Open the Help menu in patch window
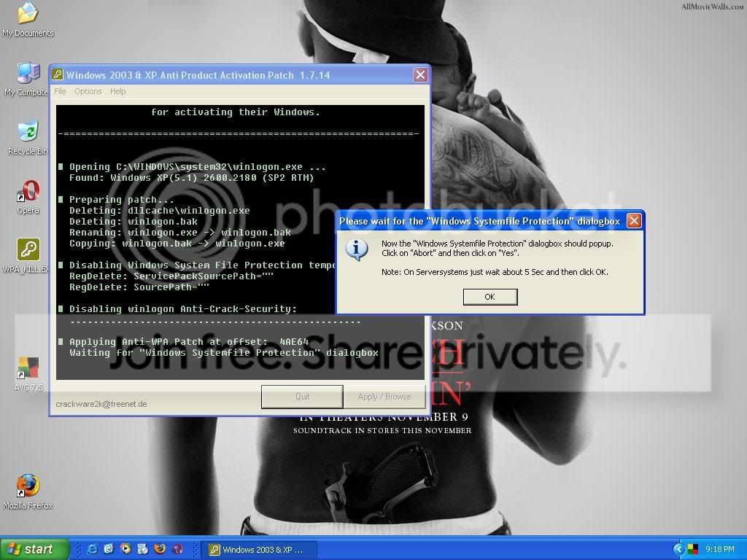This screenshot has width=747, height=560. [118, 91]
